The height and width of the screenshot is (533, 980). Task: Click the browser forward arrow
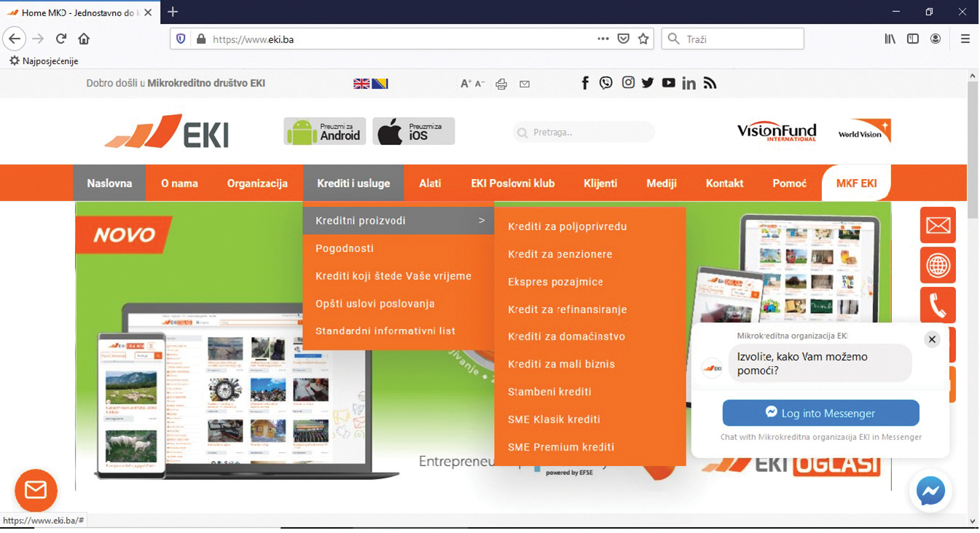(38, 39)
